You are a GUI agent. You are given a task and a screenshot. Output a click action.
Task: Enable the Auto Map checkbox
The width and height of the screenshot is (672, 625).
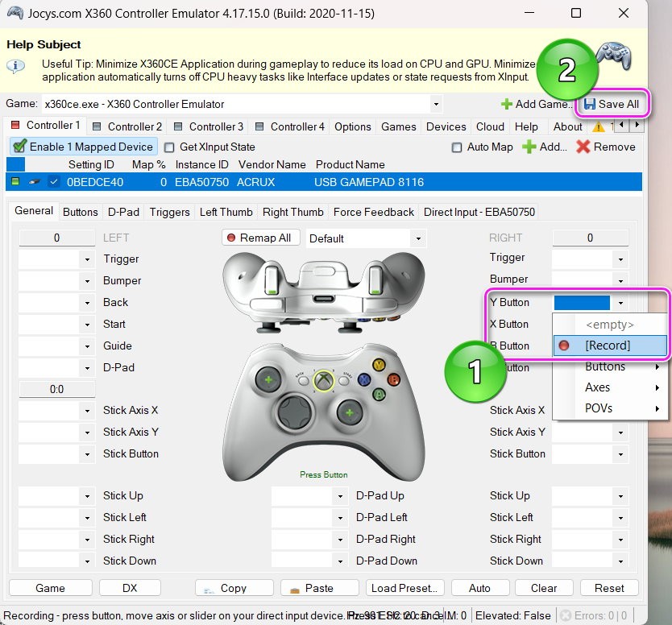(457, 147)
